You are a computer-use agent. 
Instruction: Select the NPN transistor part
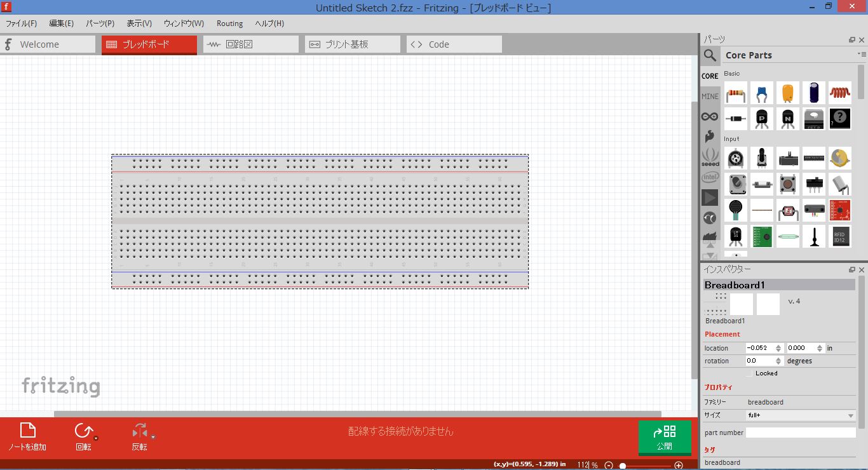[x=788, y=119]
